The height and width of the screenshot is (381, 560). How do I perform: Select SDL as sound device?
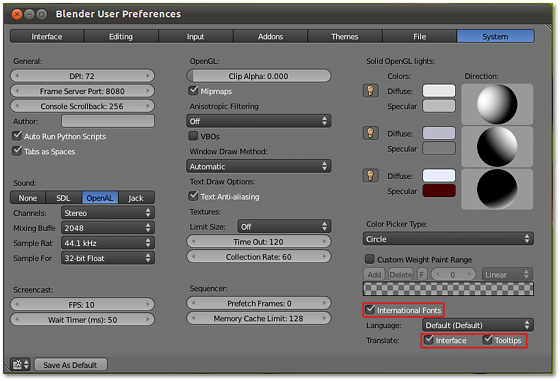coord(64,198)
